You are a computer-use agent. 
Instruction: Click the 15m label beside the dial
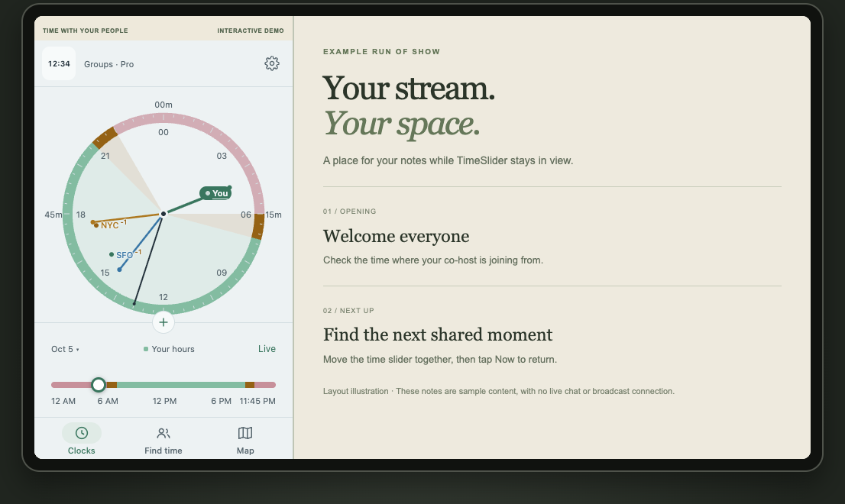click(x=274, y=215)
